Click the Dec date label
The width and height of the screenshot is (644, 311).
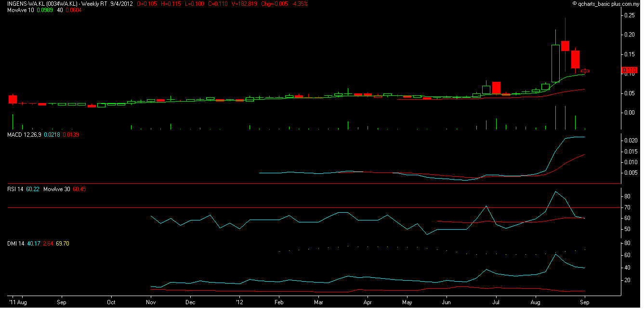(190, 303)
